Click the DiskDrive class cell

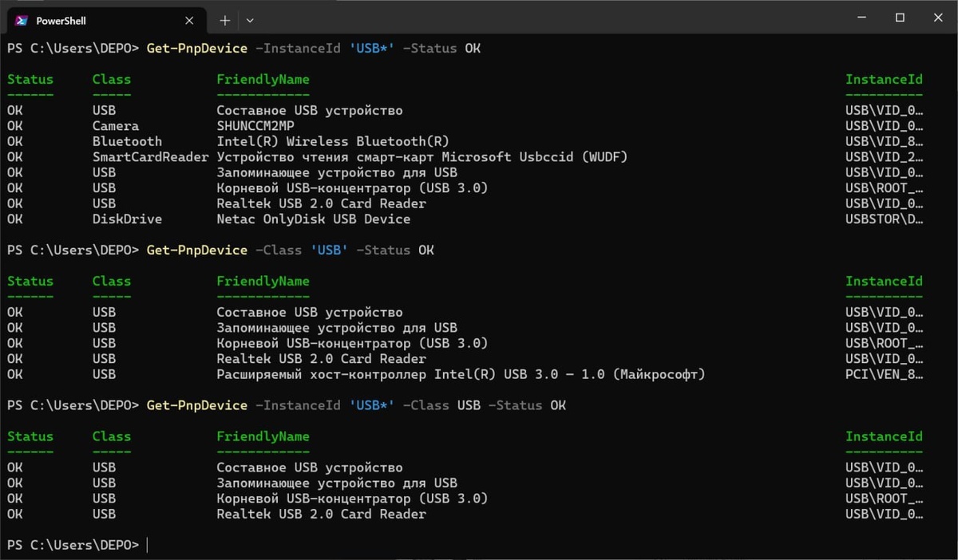127,219
